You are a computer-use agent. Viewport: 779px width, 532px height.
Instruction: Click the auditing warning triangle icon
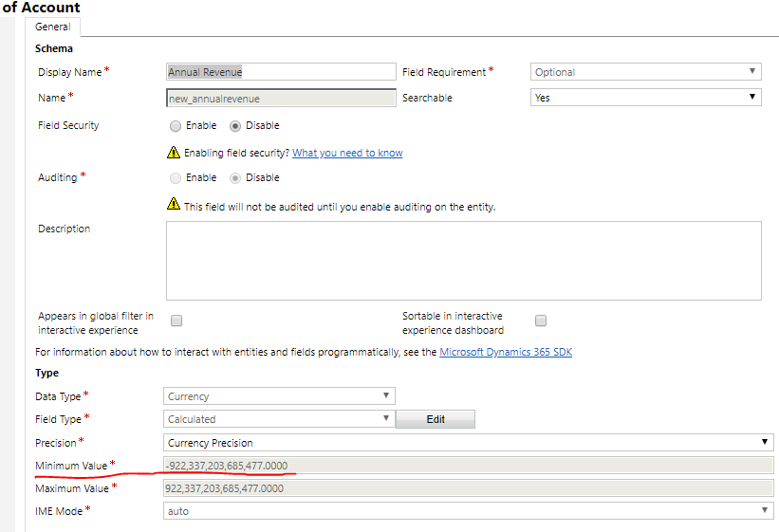pyautogui.click(x=174, y=204)
